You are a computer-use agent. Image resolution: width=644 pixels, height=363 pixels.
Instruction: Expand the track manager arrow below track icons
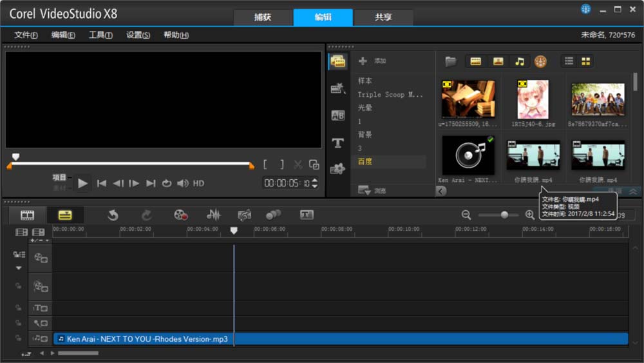click(19, 268)
